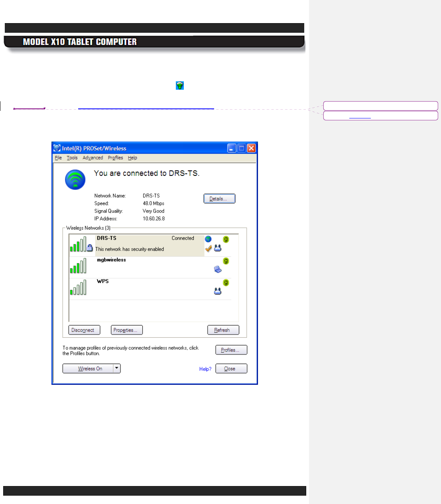Click the Disconnect button
The width and height of the screenshot is (441, 504).
point(84,330)
